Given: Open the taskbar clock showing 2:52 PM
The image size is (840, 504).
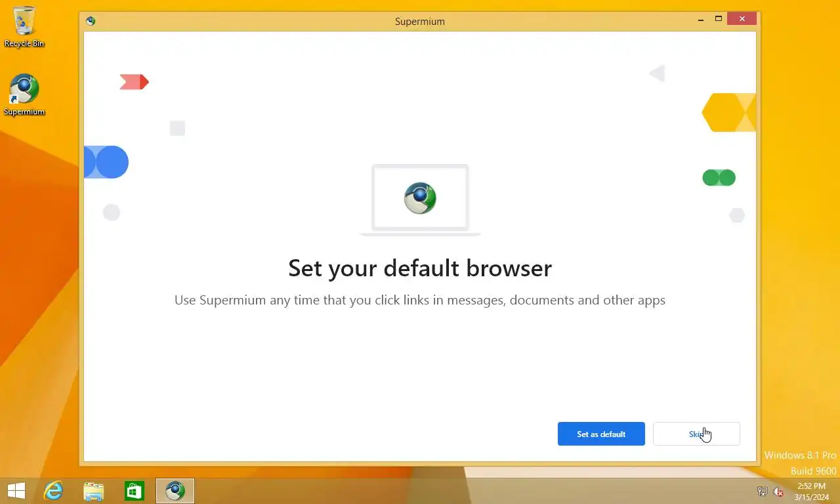Looking at the screenshot, I should 812,492.
